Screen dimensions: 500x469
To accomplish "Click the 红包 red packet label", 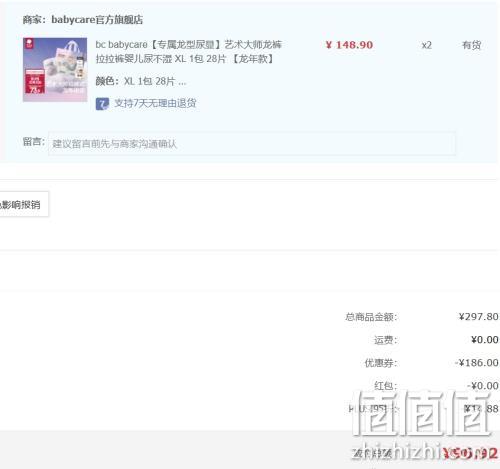I will pos(386,386).
